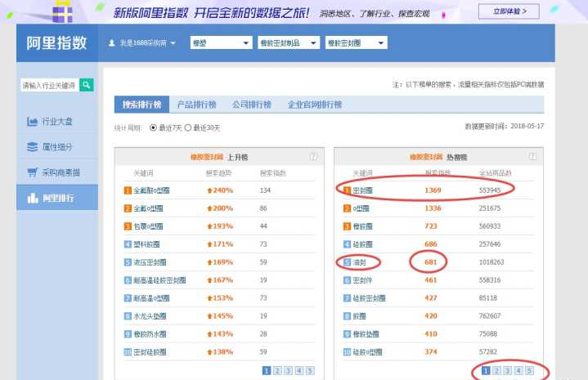Screen dimensions: 588x380
Task: Open rising keyword 全氟o型圈
Action: (x=148, y=208)
